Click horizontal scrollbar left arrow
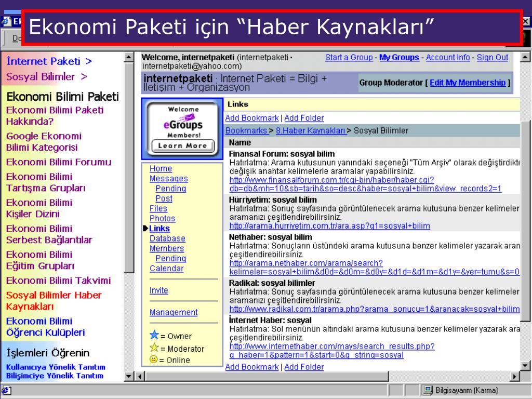Screen dimensions: 532x399 [140, 376]
